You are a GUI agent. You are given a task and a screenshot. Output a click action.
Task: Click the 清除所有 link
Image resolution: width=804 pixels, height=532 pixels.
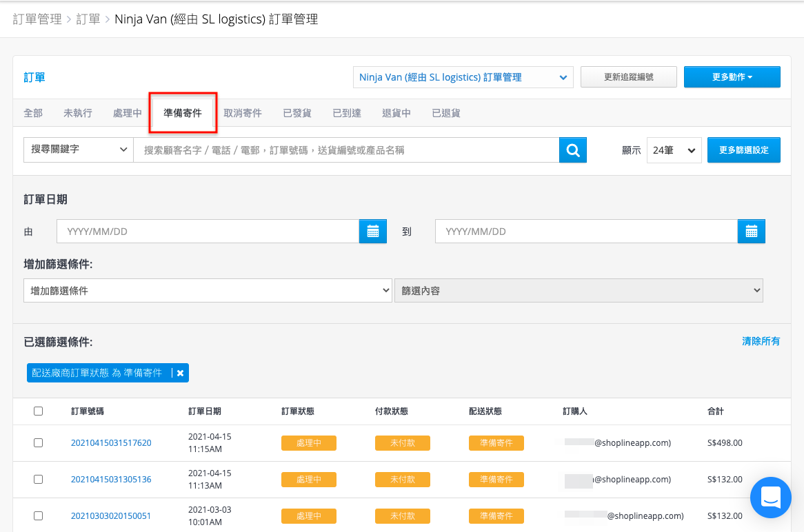pyautogui.click(x=761, y=341)
